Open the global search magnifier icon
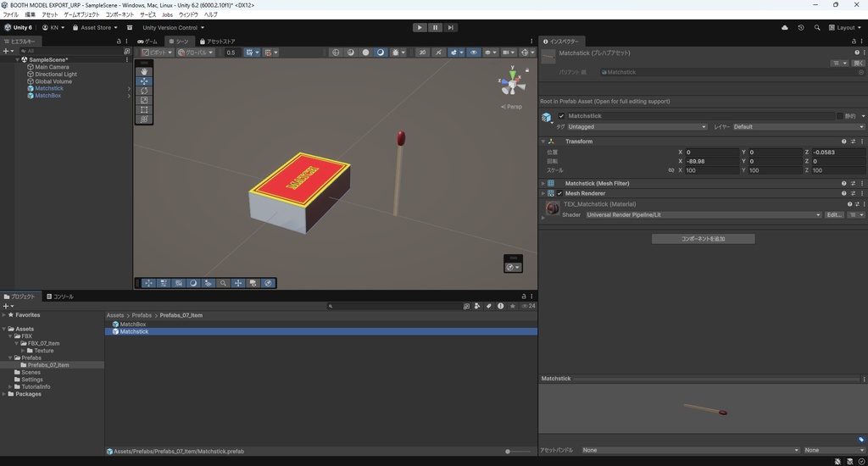Image resolution: width=868 pixels, height=466 pixels. click(817, 28)
